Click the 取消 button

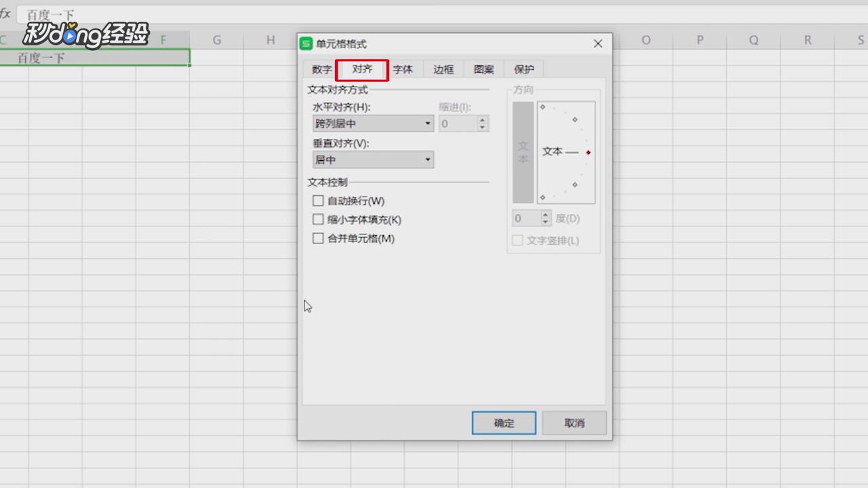tap(574, 423)
